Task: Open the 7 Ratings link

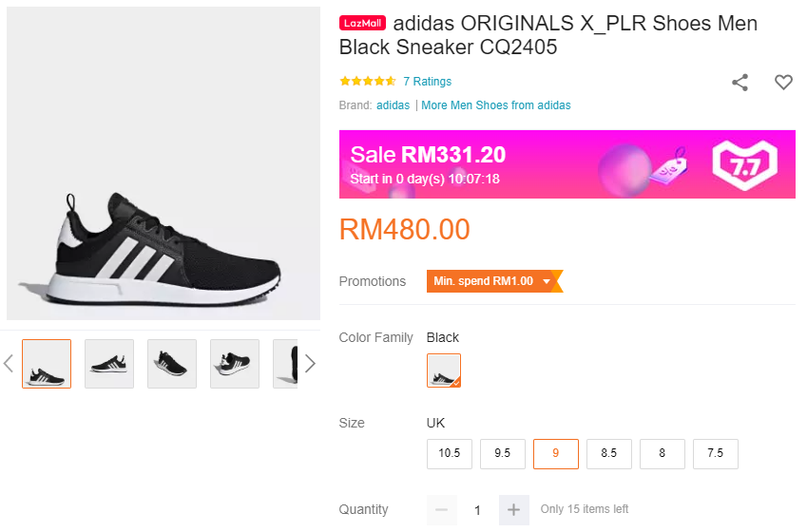Action: 427,82
